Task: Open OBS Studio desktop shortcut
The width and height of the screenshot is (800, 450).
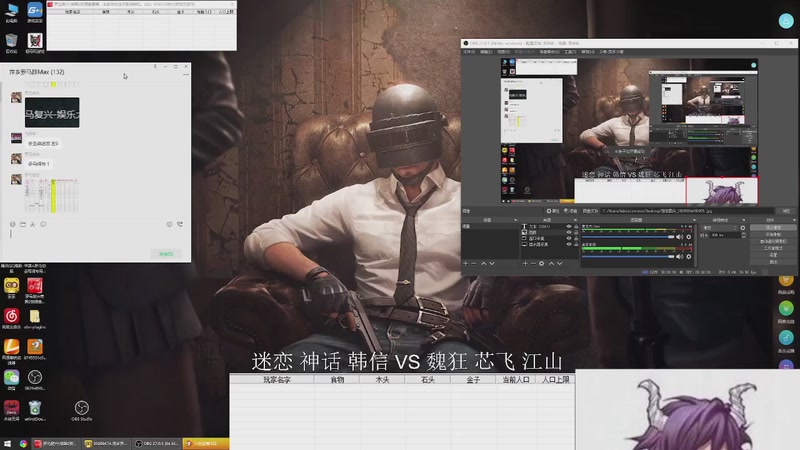Action: pyautogui.click(x=82, y=411)
